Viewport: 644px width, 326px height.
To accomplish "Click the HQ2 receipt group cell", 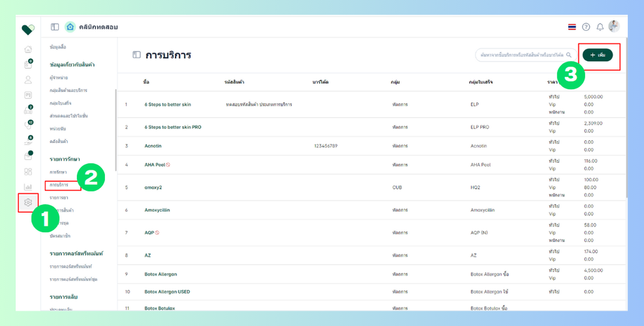I will pos(475,187).
